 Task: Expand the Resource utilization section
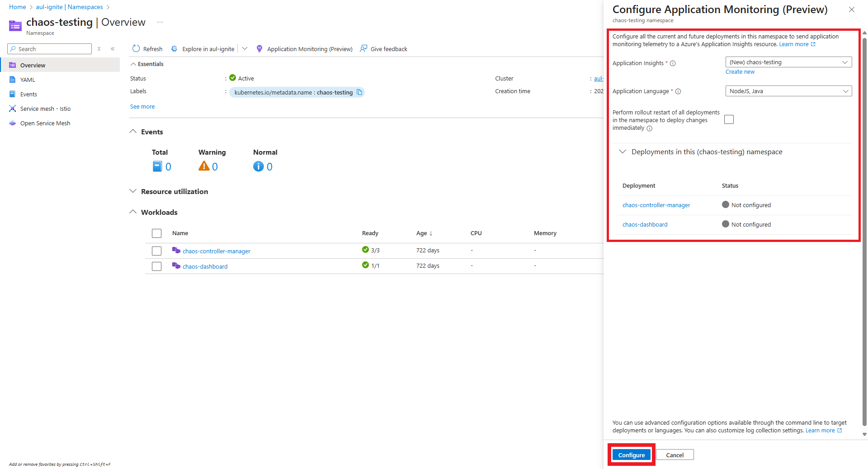click(x=133, y=191)
